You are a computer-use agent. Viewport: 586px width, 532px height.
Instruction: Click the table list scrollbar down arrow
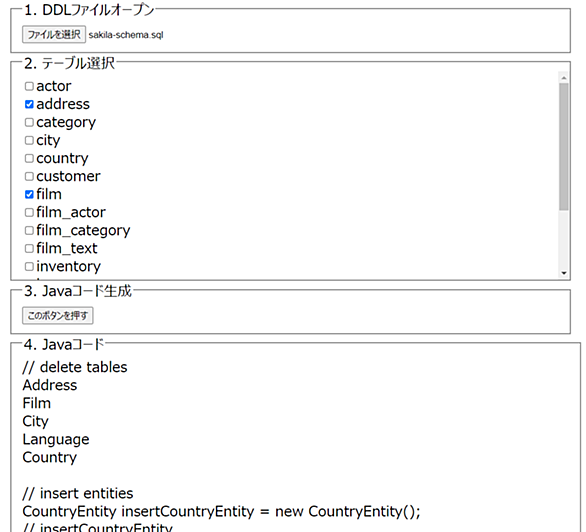click(x=564, y=273)
